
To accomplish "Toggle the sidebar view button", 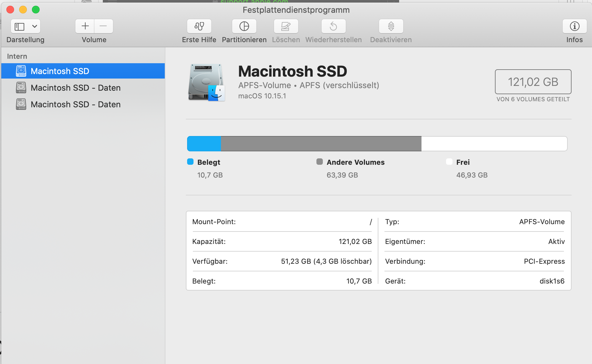I will 20,26.
